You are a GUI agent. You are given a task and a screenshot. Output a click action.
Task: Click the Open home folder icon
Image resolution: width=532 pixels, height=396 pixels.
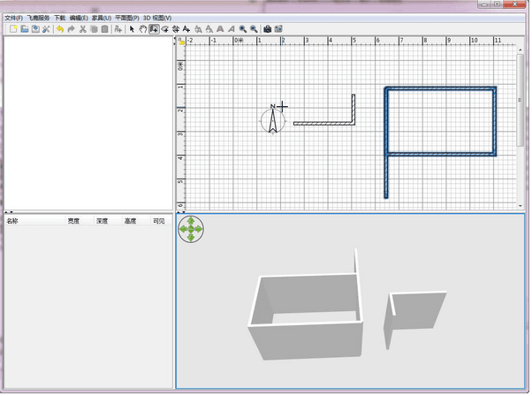coord(24,29)
